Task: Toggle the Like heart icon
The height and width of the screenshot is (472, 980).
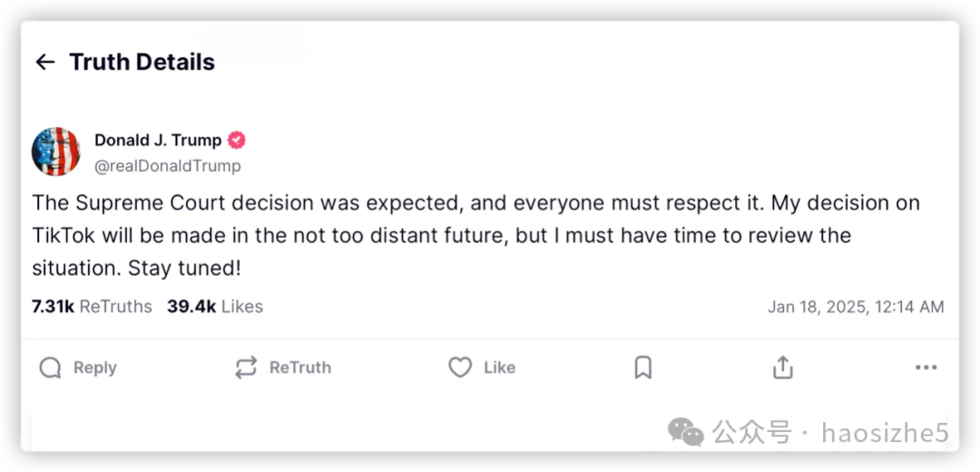Action: pos(460,368)
